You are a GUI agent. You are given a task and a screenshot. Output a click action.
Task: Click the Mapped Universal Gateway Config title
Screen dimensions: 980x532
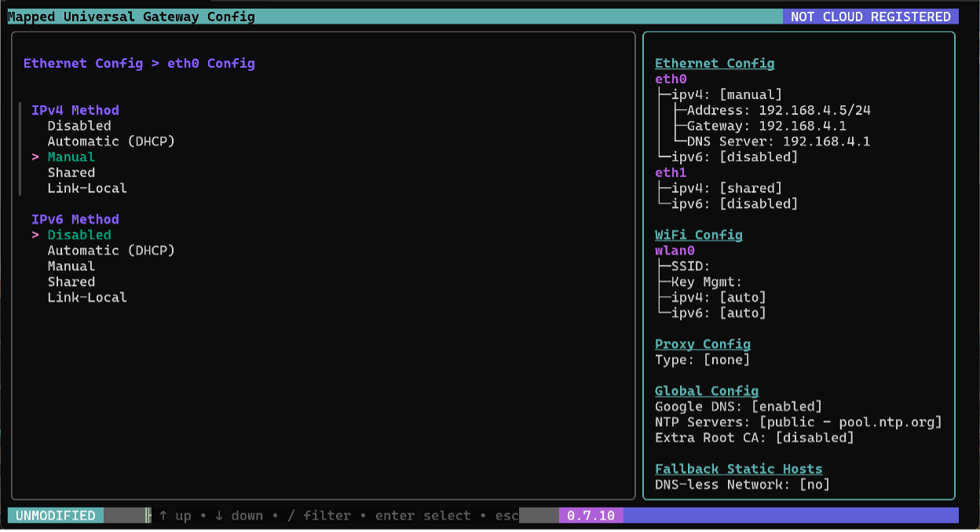(132, 17)
